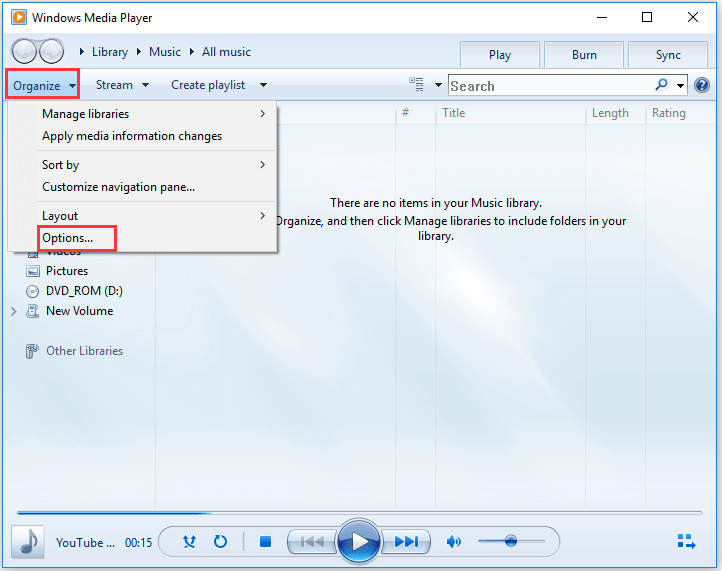
Task: Open Help with question mark icon
Action: (702, 86)
